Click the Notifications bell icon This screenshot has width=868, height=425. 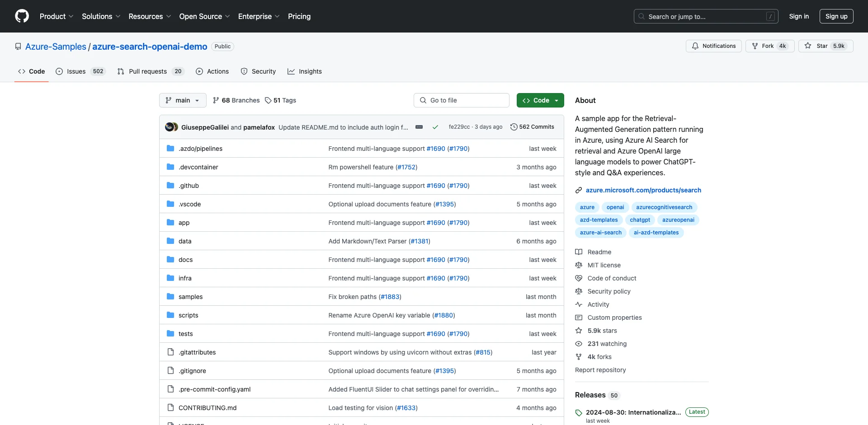tap(695, 46)
